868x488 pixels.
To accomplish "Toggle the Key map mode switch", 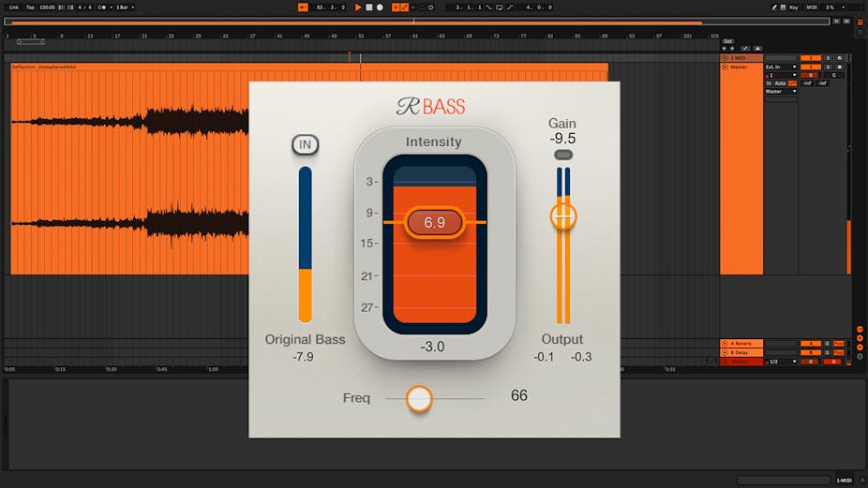I will [794, 7].
